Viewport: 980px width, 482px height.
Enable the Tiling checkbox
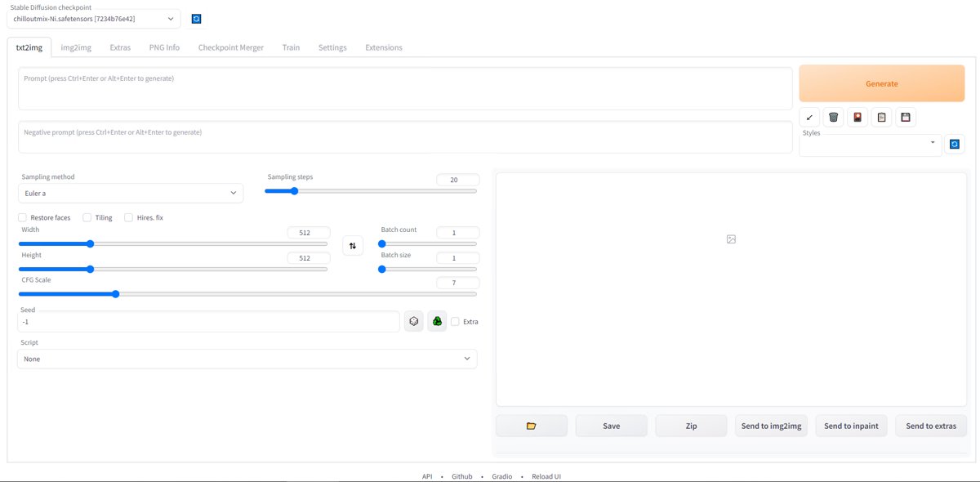coord(87,217)
